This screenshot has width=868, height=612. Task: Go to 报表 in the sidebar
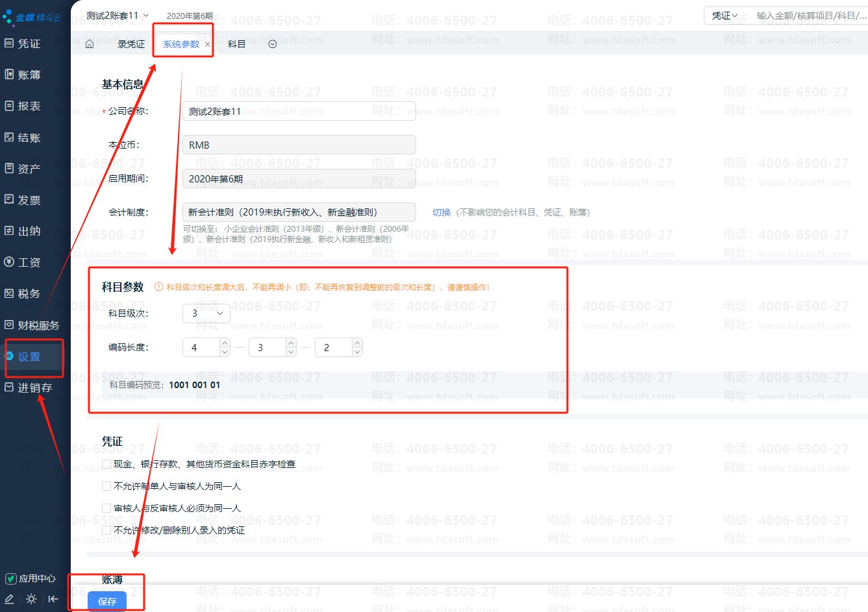click(23, 106)
